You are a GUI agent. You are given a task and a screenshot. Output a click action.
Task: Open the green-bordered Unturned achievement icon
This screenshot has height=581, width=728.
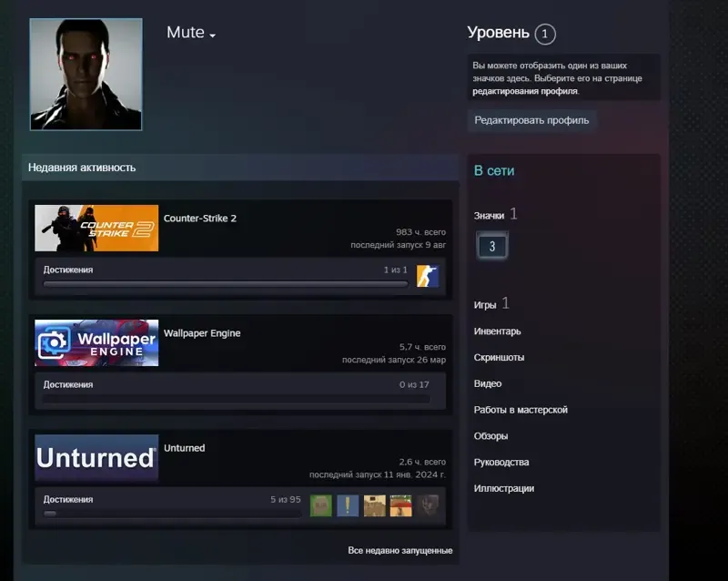[x=321, y=505]
